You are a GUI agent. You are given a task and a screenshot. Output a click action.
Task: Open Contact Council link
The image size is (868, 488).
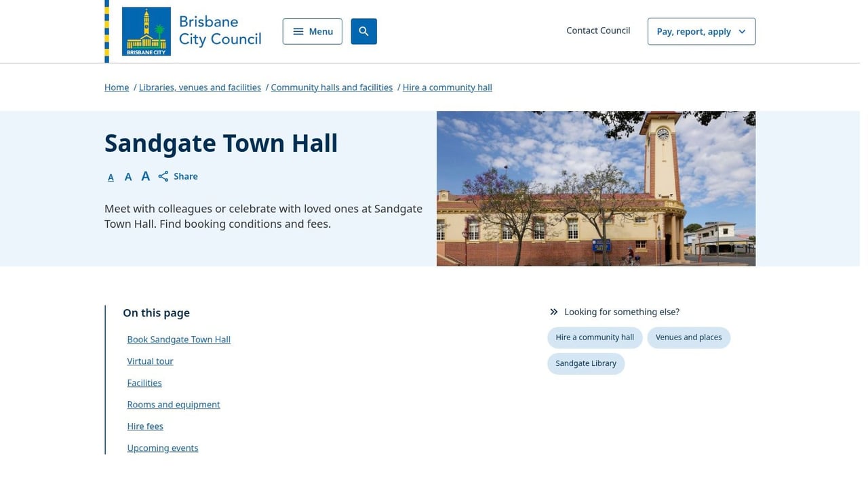[x=598, y=30]
